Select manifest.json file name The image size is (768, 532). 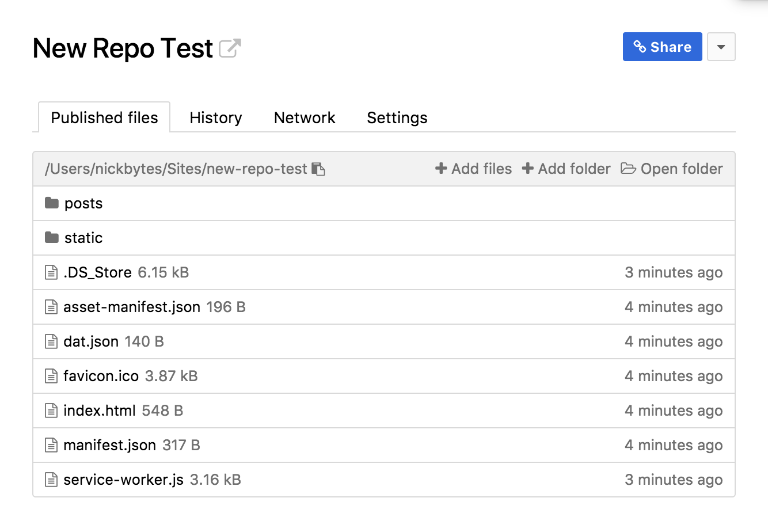point(110,445)
